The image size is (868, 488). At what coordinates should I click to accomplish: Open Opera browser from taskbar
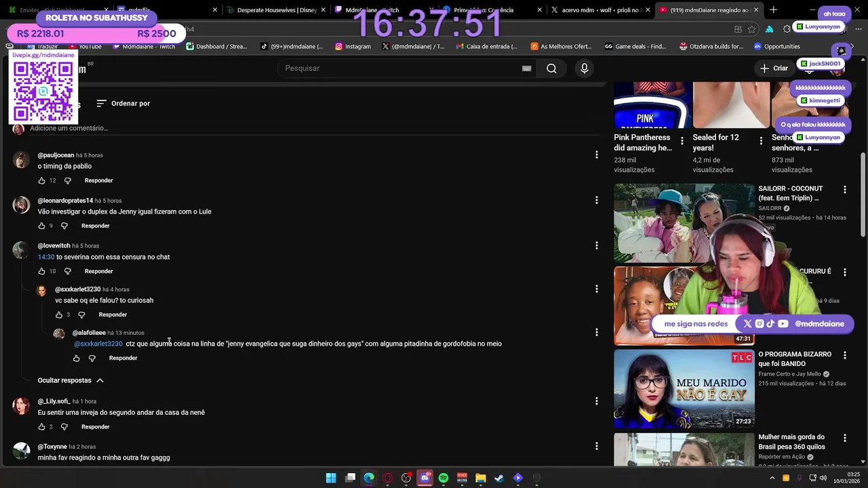388,478
